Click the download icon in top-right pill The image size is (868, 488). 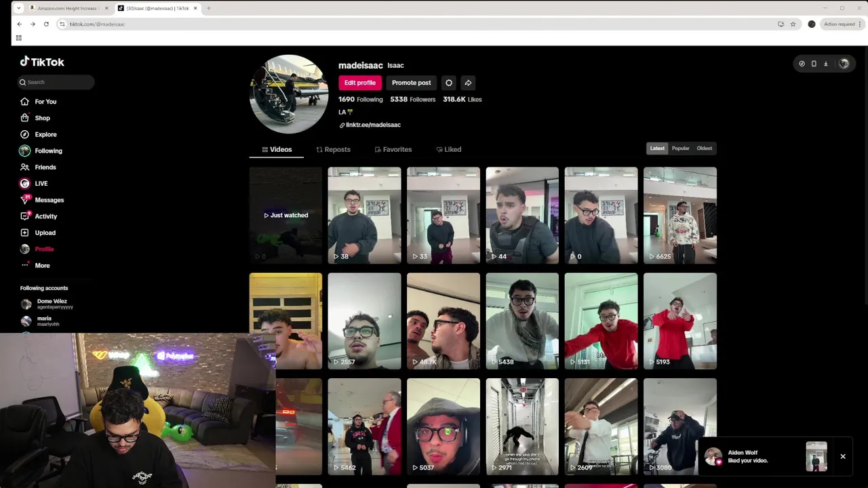tap(826, 64)
